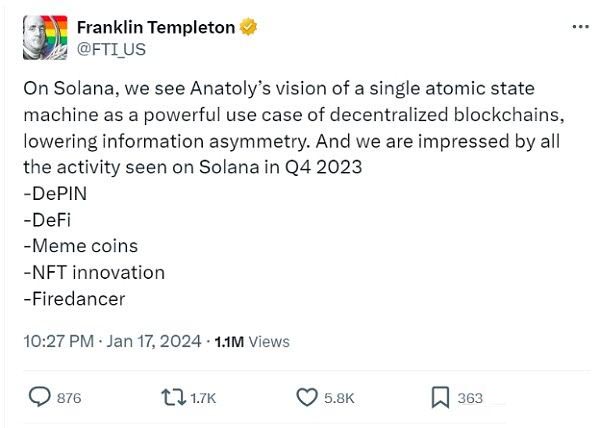Like the tweet with the heart icon

click(307, 398)
